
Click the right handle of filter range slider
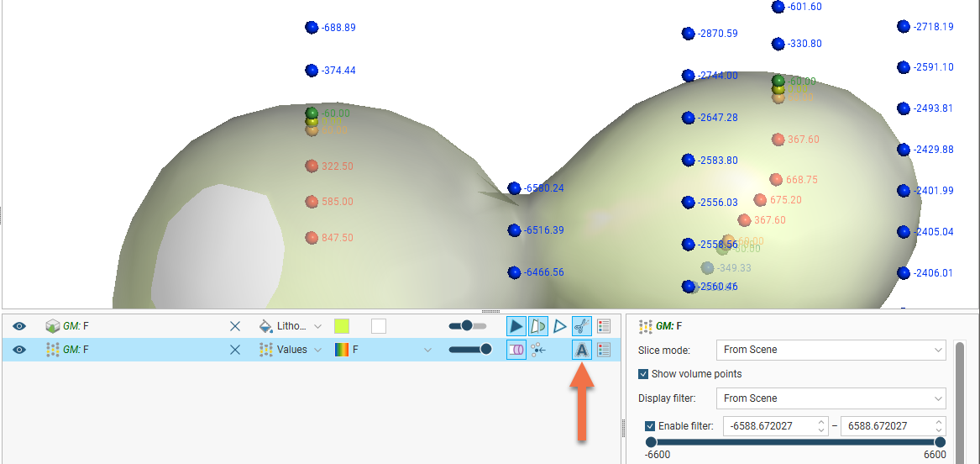[x=940, y=442]
